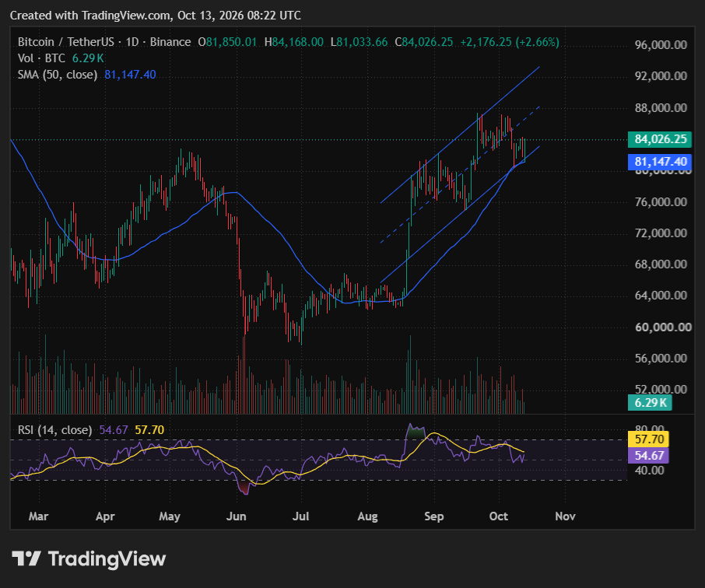Click the Oct label on time axis
Image resolution: width=705 pixels, height=588 pixels.
pos(499,516)
